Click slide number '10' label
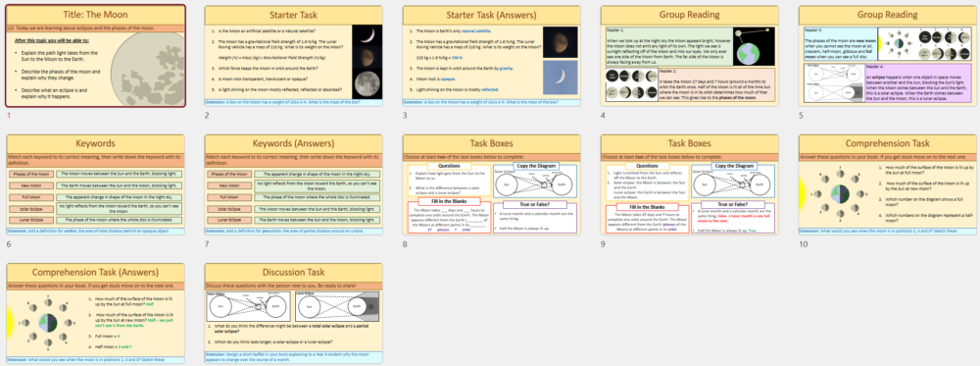The image size is (980, 366). click(x=804, y=244)
